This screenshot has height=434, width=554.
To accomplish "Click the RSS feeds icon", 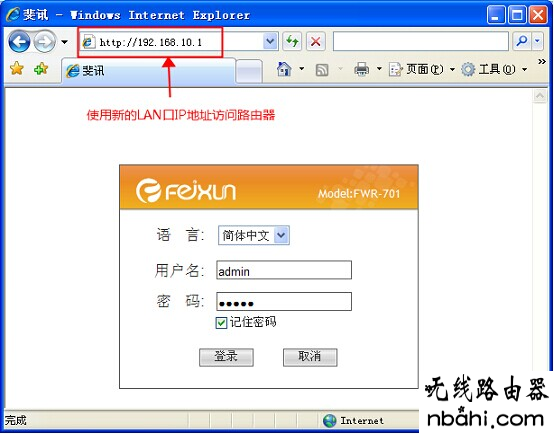I will (x=322, y=70).
